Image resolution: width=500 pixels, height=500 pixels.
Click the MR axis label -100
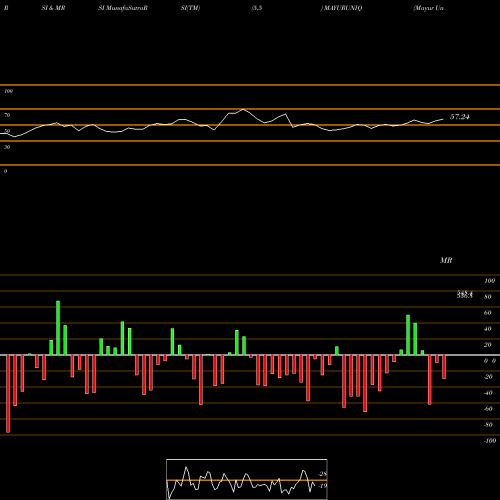tap(490, 441)
